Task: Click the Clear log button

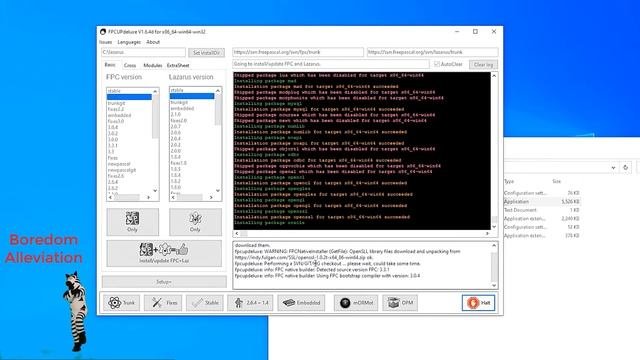Action: pyautogui.click(x=483, y=64)
